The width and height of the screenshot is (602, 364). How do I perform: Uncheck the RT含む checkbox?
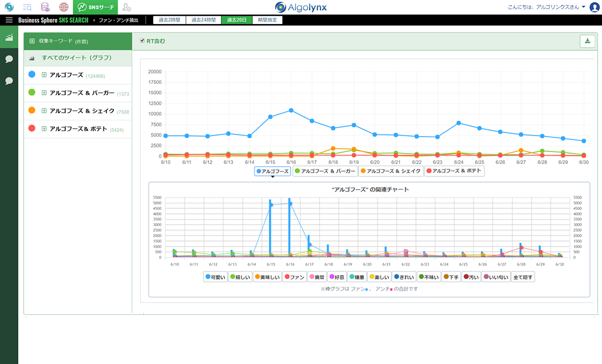coord(143,40)
